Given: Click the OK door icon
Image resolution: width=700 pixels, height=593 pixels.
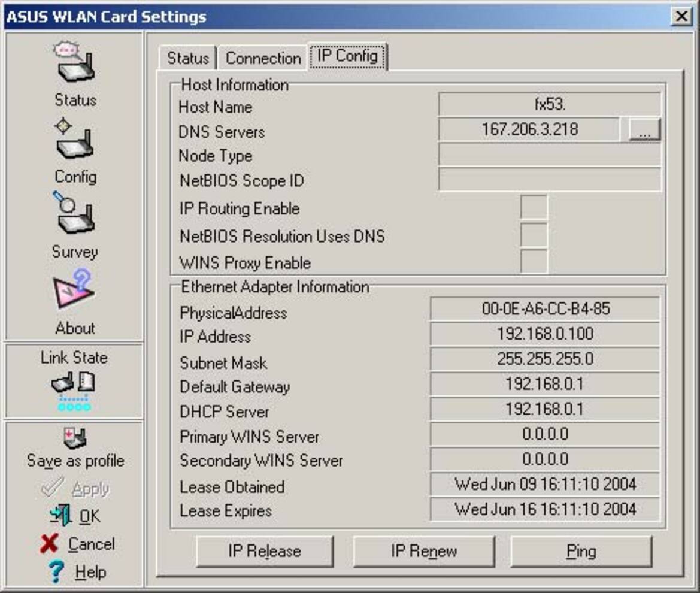Looking at the screenshot, I should (60, 515).
